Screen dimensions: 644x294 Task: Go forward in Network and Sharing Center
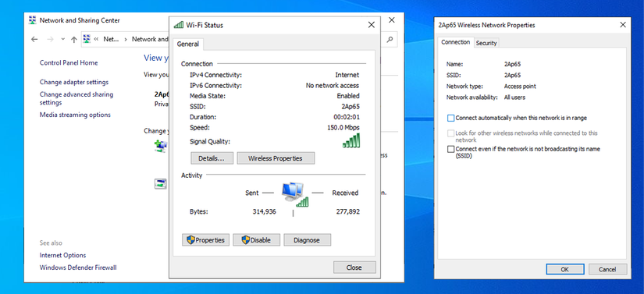tap(50, 39)
